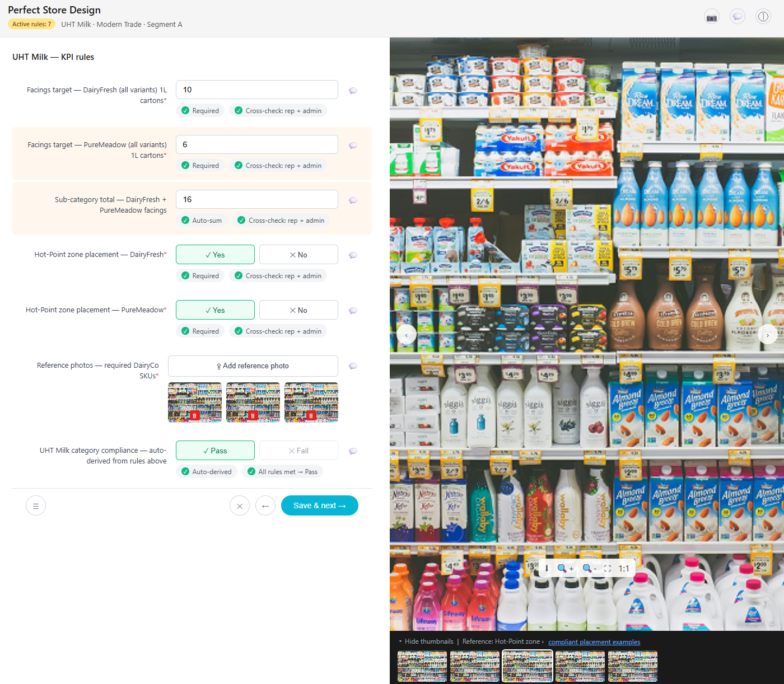The width and height of the screenshot is (784, 684).
Task: Add comment on DairyFresh facings target row
Action: coord(353,91)
